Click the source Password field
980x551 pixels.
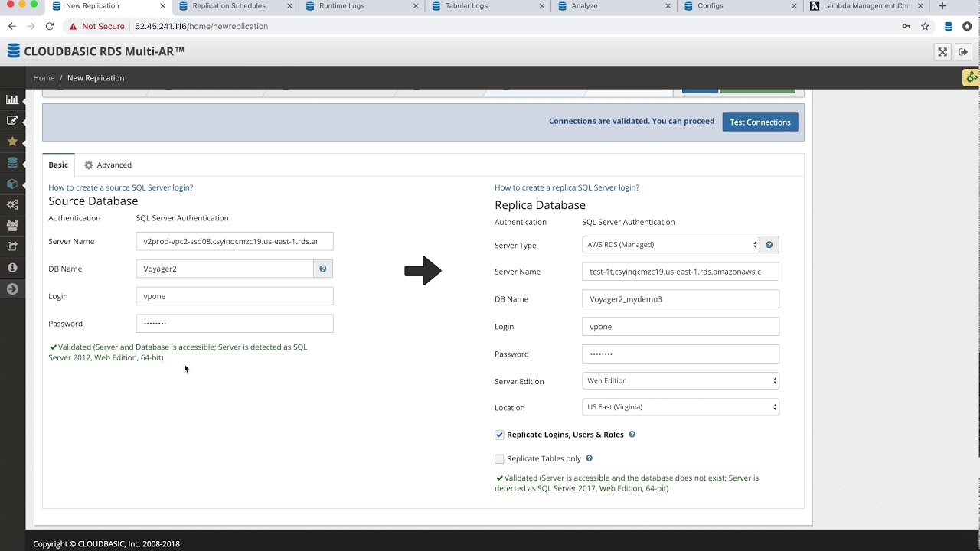point(234,324)
